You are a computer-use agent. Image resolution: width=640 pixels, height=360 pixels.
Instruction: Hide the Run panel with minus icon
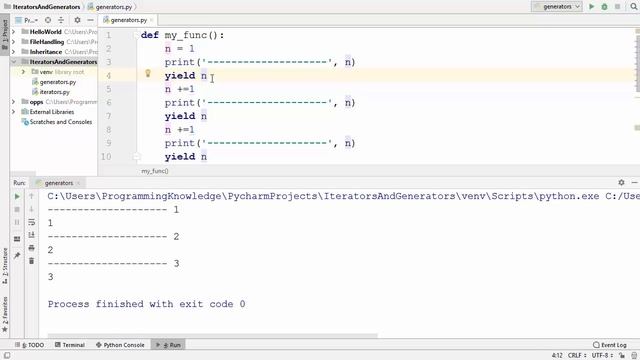point(634,182)
